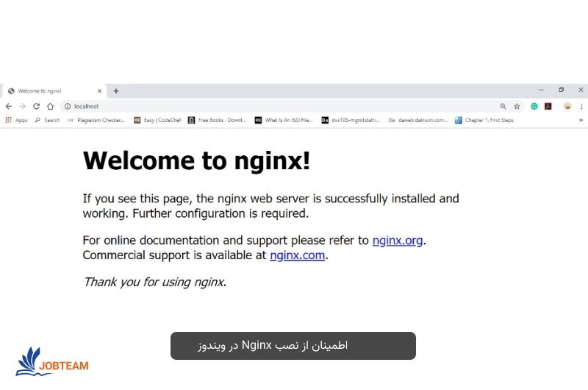Open the user profile avatar icon
The image size is (588, 390).
coord(567,106)
